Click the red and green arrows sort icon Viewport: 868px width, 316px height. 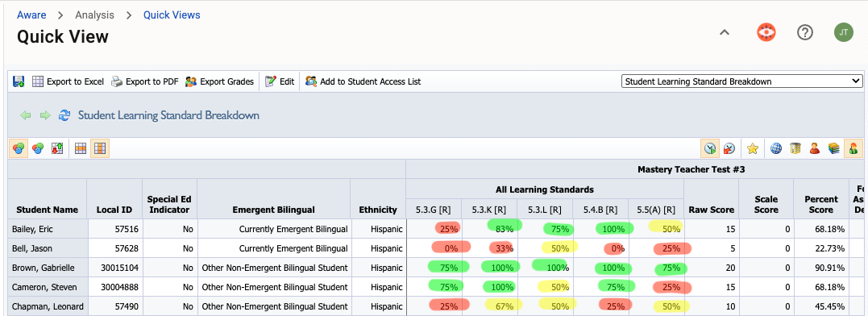pos(56,148)
